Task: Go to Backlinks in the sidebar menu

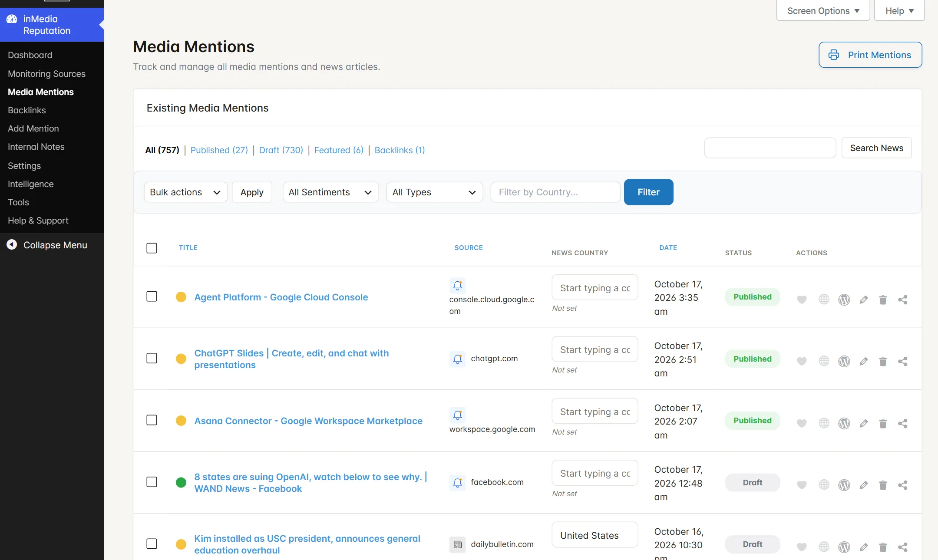Action: point(26,110)
